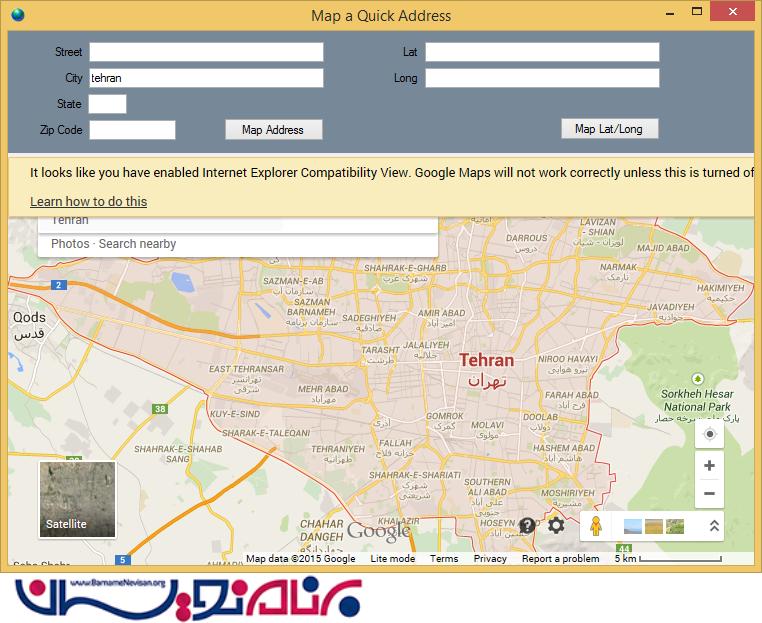The image size is (762, 623).
Task: Select 'Photos · Search nearby' option
Action: tap(113, 244)
